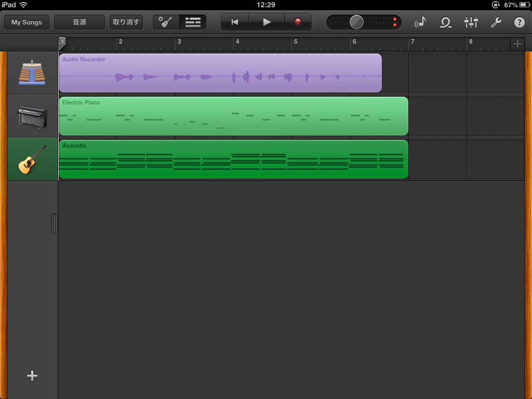Screen dimensions: 532x399
Task: Go to beginning of song
Action: 234,22
